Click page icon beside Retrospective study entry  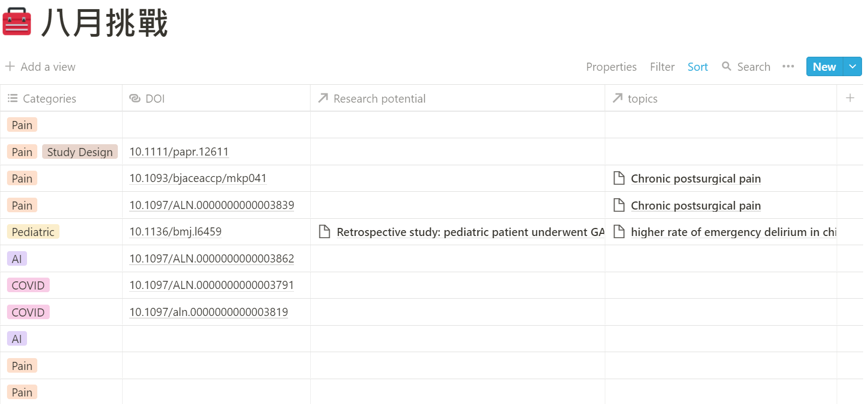click(x=324, y=232)
